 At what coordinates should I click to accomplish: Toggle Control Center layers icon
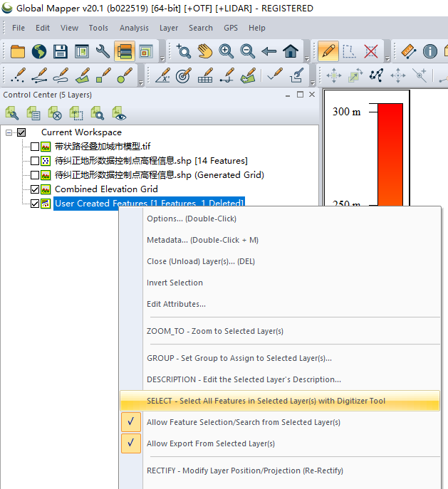(x=125, y=51)
